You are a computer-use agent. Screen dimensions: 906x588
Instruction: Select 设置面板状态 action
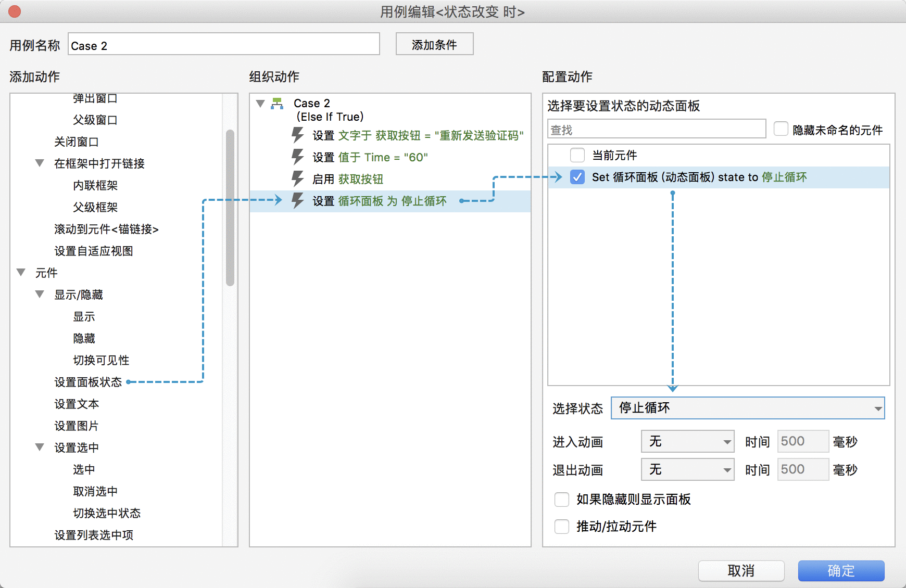pyautogui.click(x=88, y=382)
